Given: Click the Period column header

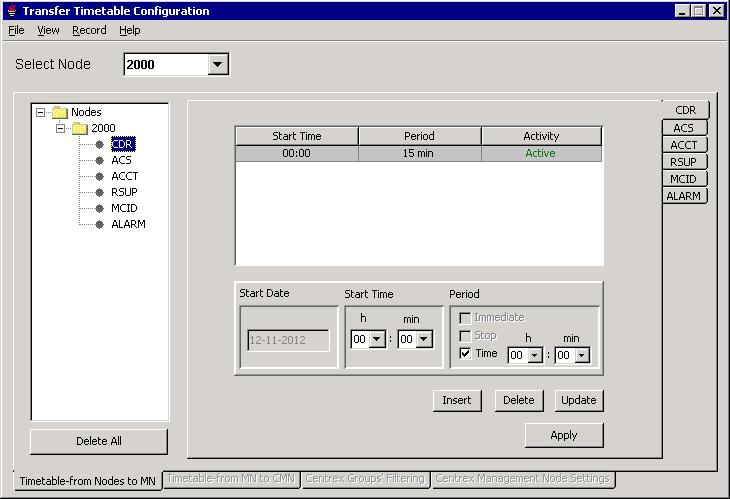Looking at the screenshot, I should [x=419, y=136].
